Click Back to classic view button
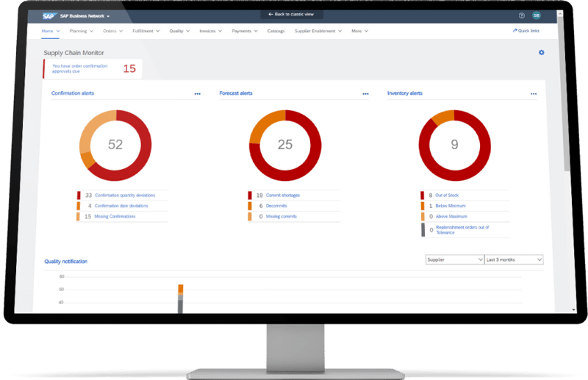Viewport: 588px width, 380px height. click(x=291, y=14)
